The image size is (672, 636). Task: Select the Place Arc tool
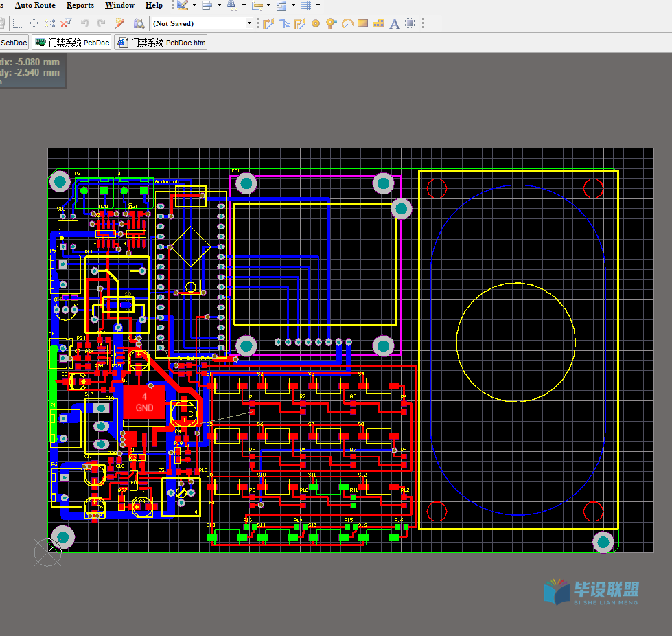[347, 23]
